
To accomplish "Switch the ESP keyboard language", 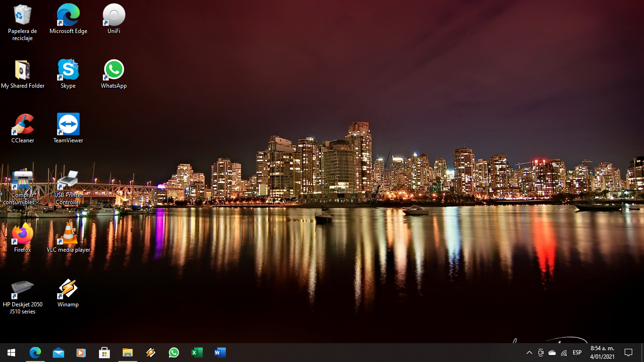I will click(x=576, y=352).
